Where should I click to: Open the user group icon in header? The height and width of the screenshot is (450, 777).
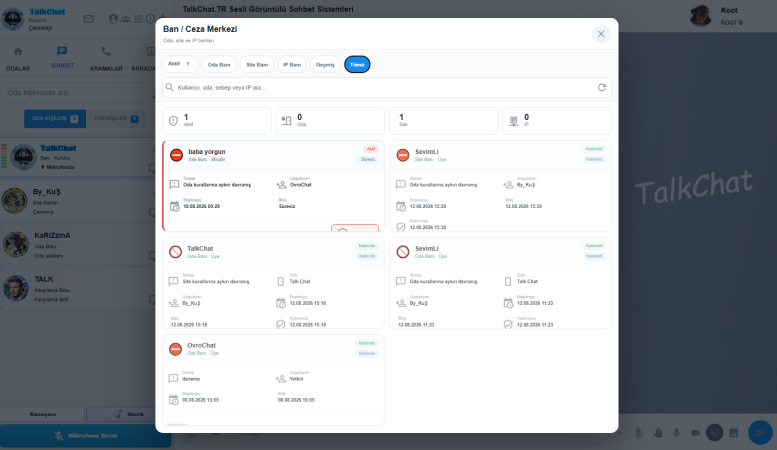[126, 19]
